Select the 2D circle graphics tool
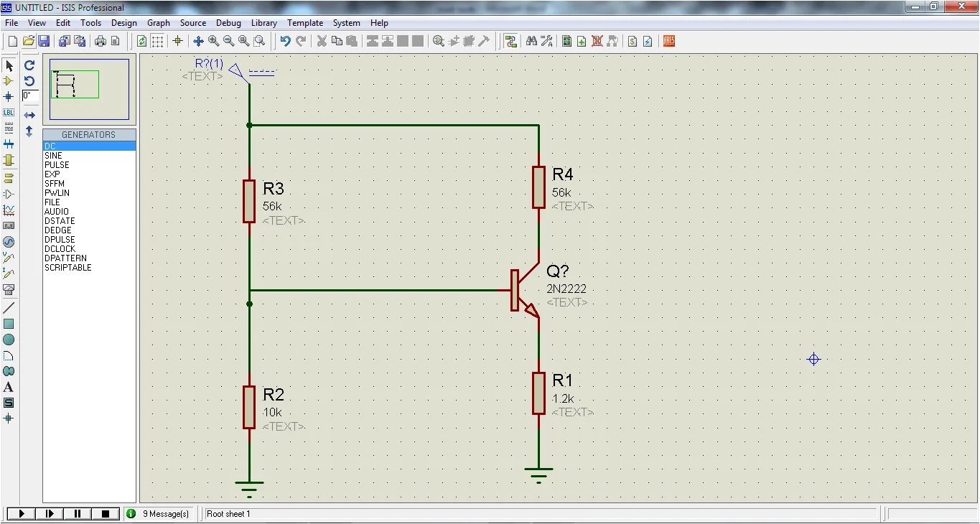The height and width of the screenshot is (524, 980). pyautogui.click(x=9, y=340)
